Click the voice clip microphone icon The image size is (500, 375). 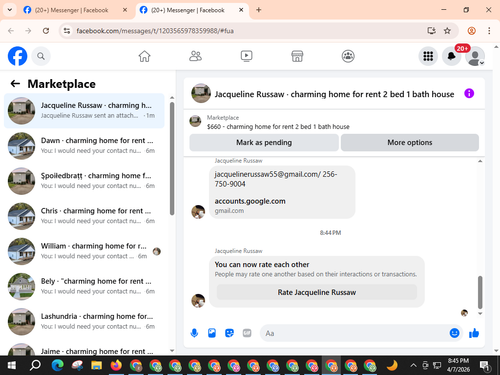194,333
